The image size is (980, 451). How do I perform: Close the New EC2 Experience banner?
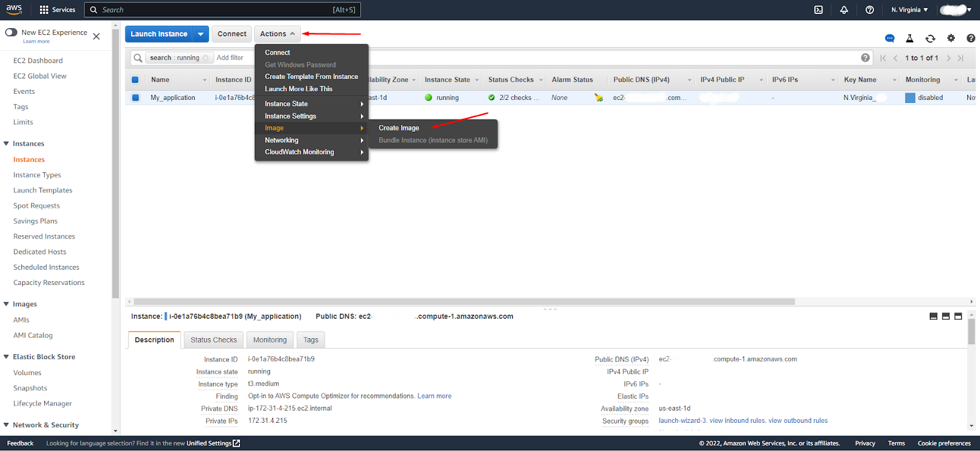(x=96, y=36)
